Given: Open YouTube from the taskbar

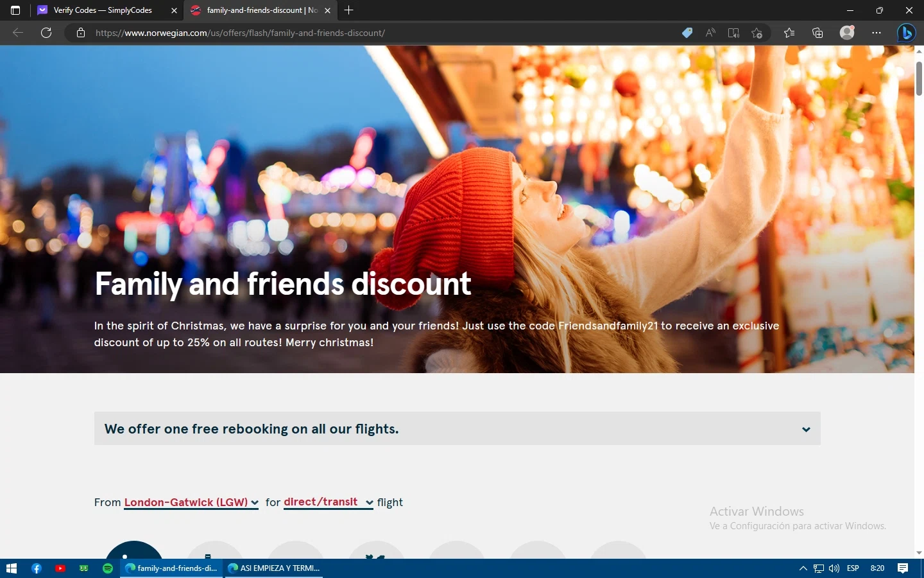Looking at the screenshot, I should [60, 568].
